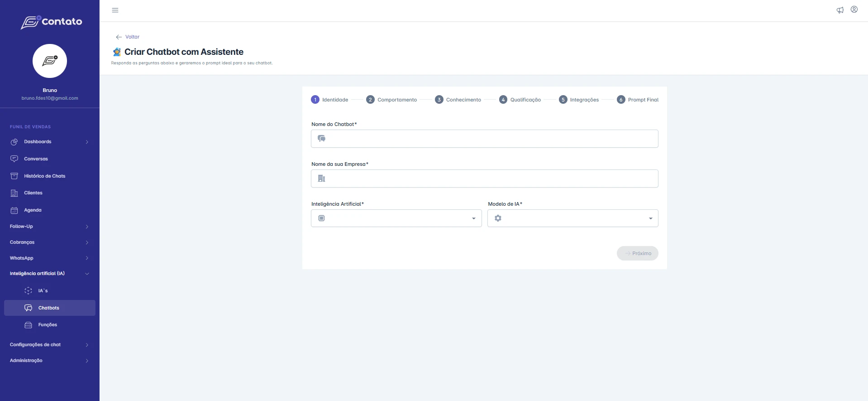
Task: Expand Configurações de chat section
Action: [50, 345]
